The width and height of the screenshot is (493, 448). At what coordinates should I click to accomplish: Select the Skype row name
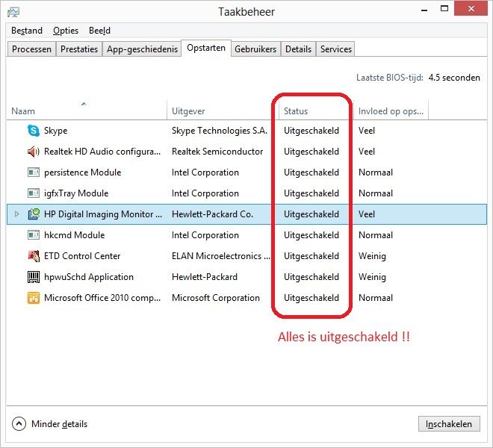tap(56, 131)
